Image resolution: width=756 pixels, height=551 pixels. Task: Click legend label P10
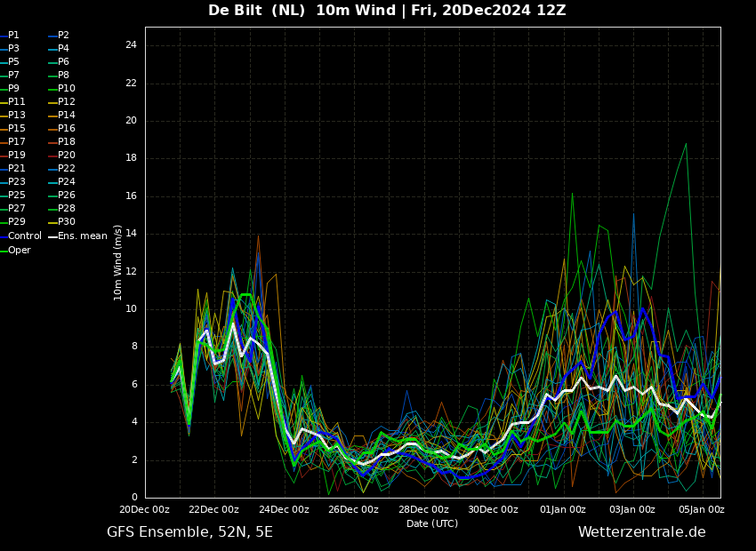pyautogui.click(x=67, y=89)
